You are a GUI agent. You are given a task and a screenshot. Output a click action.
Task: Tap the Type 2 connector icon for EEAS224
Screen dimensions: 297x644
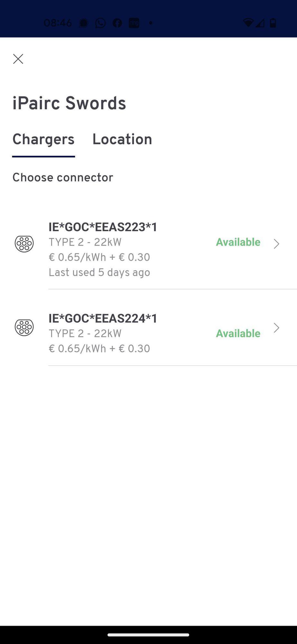click(x=24, y=327)
